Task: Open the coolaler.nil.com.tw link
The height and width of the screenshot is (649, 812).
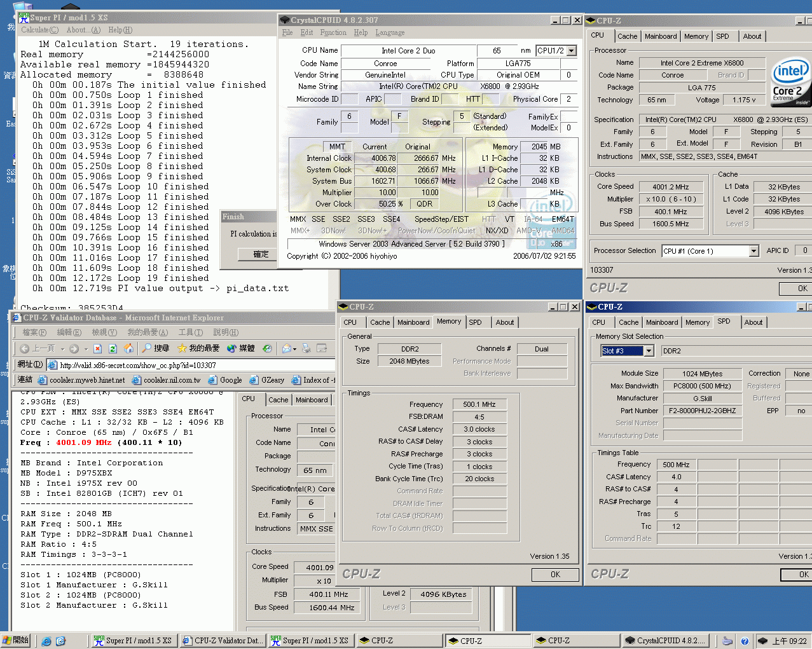Action: tap(166, 380)
